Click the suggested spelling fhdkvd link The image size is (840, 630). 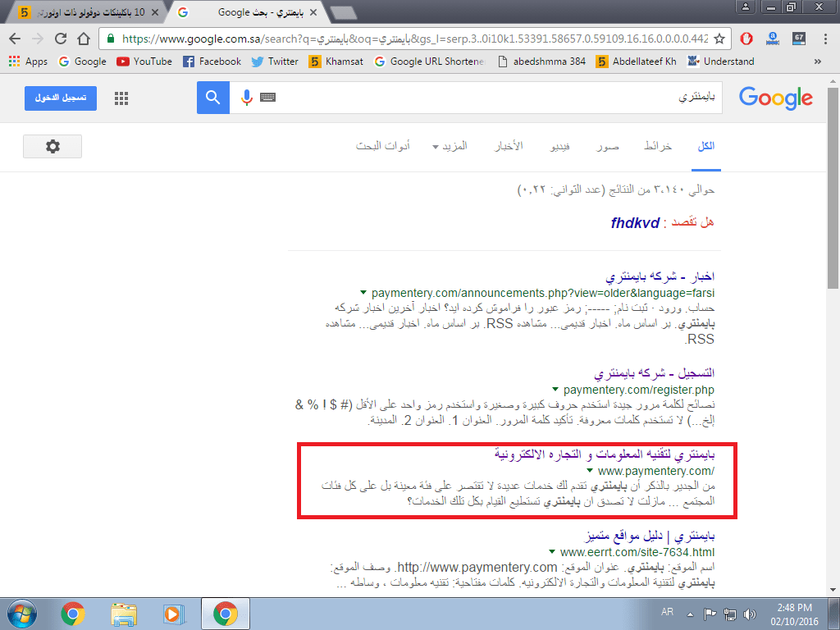click(x=635, y=223)
